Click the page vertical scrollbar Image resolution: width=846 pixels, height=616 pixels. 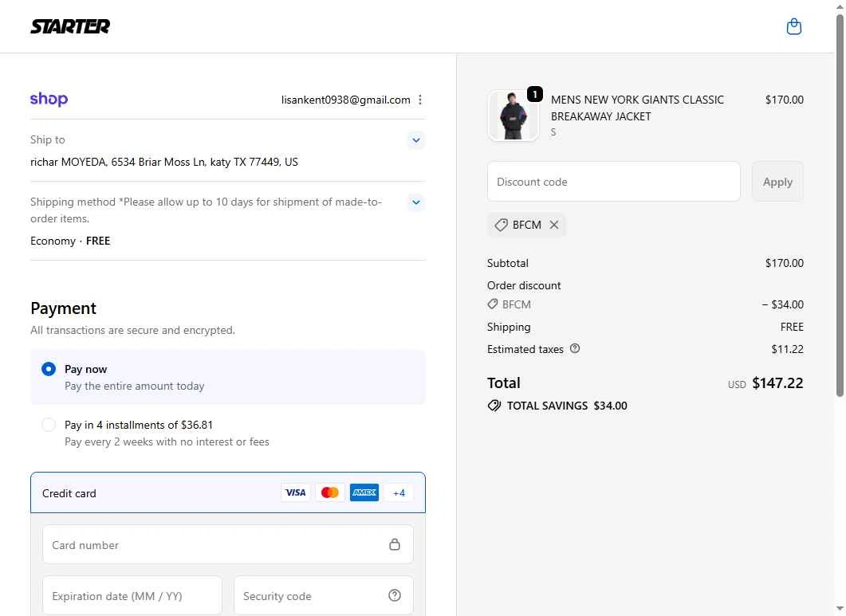[x=840, y=205]
